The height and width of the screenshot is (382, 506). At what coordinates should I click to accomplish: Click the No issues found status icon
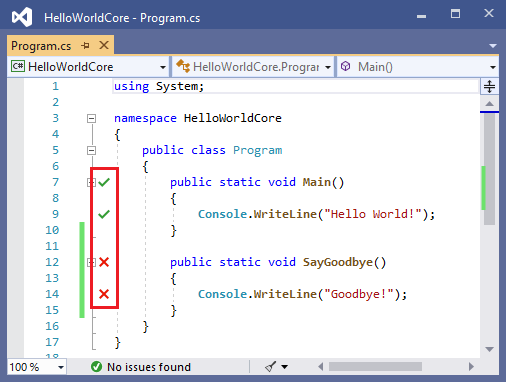coord(96,367)
